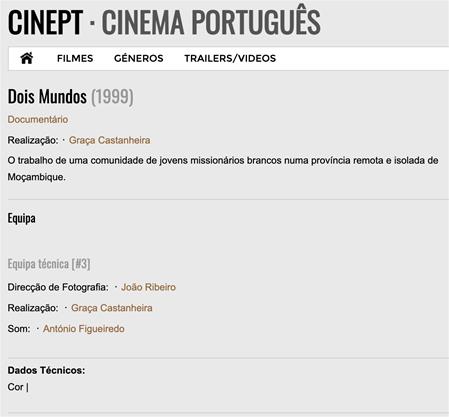Click the film synopsis paragraph about Moçambique
The width and height of the screenshot is (449, 417).
tap(223, 169)
